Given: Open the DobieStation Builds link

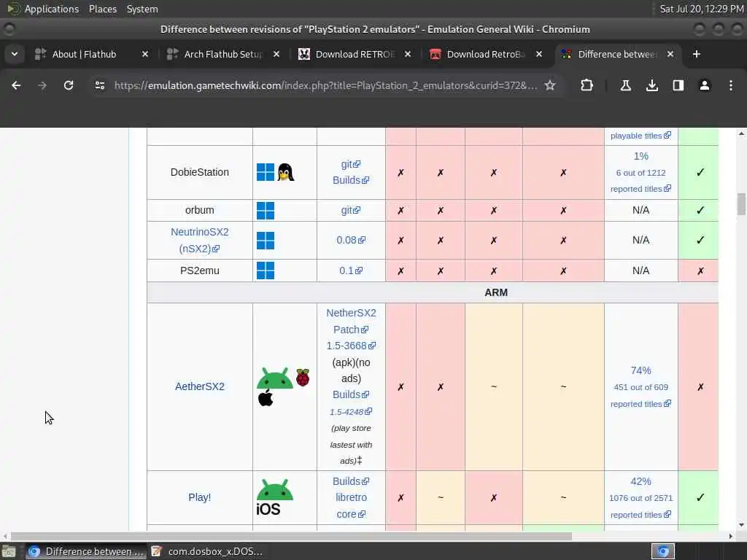Looking at the screenshot, I should 351,181.
